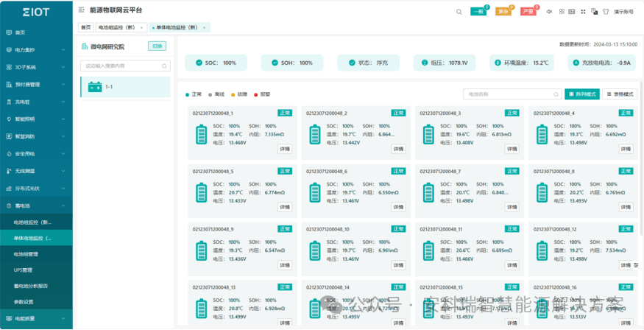Screen dimensions: 644x330
Task: Open 蓄电池分析报告 submenu item
Action: (36, 286)
